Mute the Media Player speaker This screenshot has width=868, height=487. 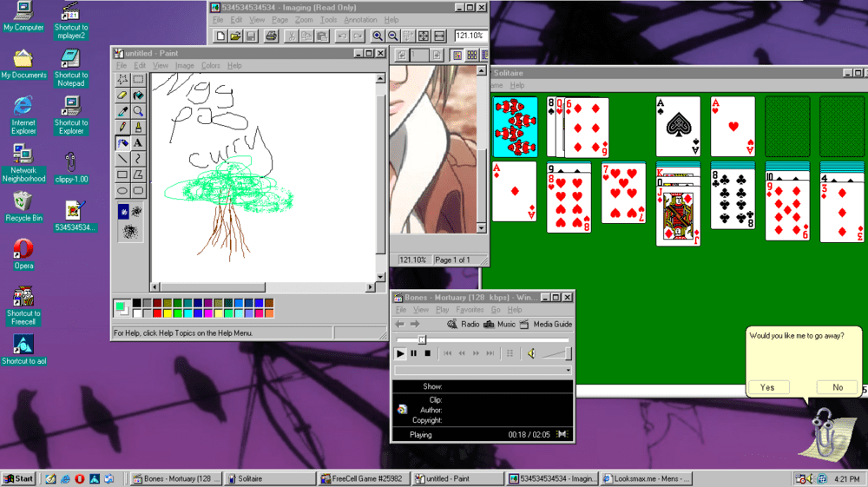(531, 353)
